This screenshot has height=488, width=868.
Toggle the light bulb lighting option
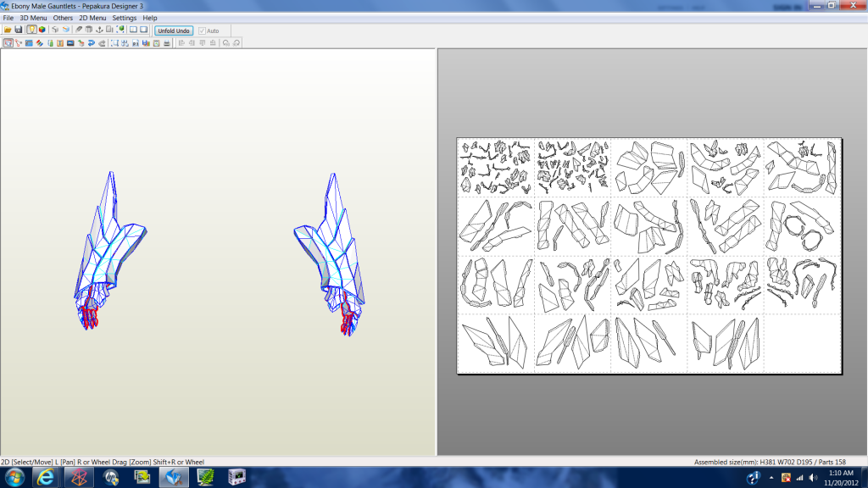pos(31,30)
